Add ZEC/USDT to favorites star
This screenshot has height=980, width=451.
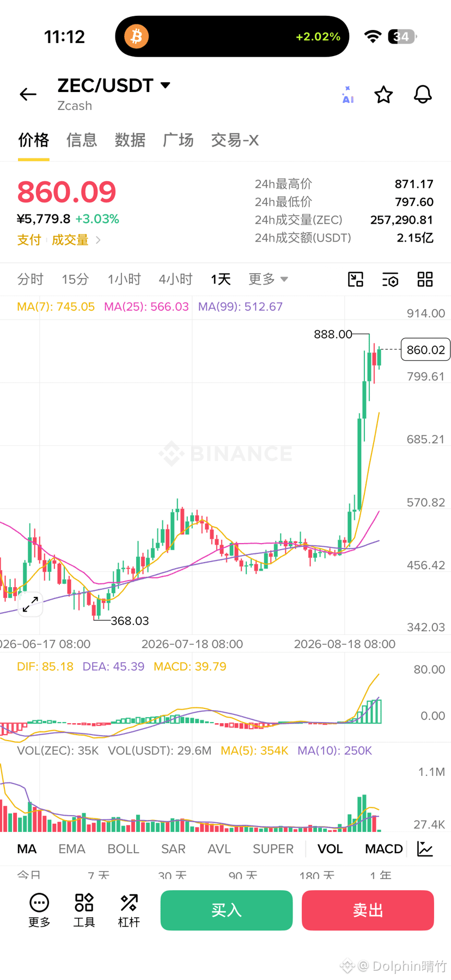(383, 95)
